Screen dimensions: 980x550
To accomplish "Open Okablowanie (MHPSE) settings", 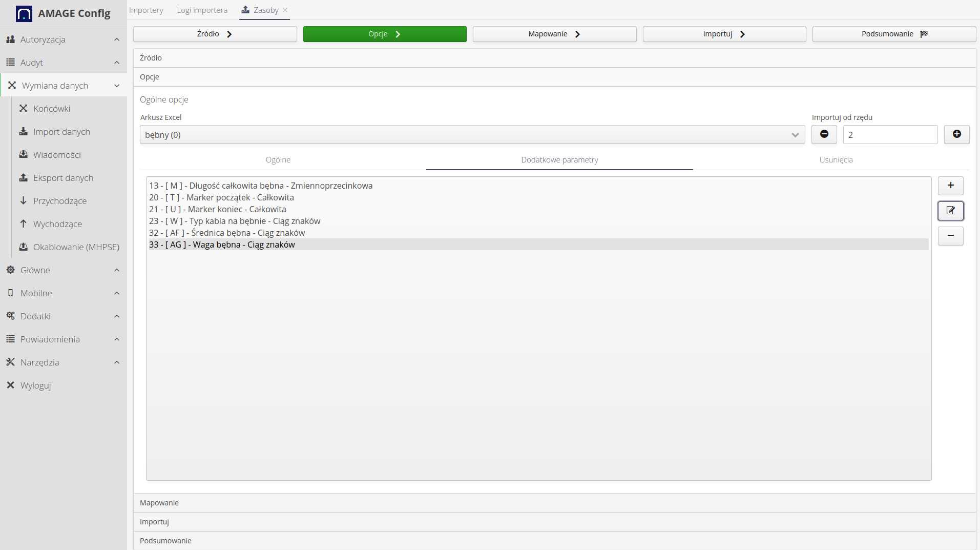I will [x=75, y=247].
